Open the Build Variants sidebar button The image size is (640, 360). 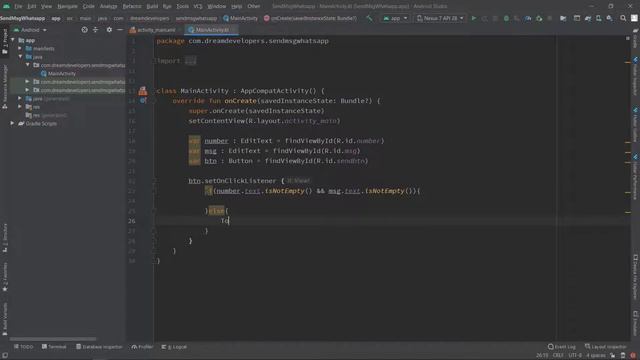click(5, 318)
